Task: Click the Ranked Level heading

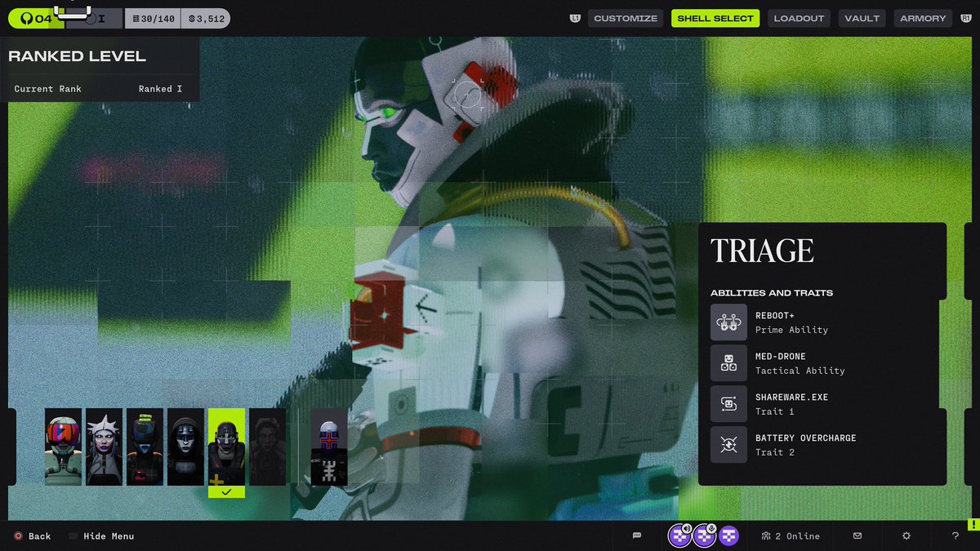Action: (x=77, y=56)
